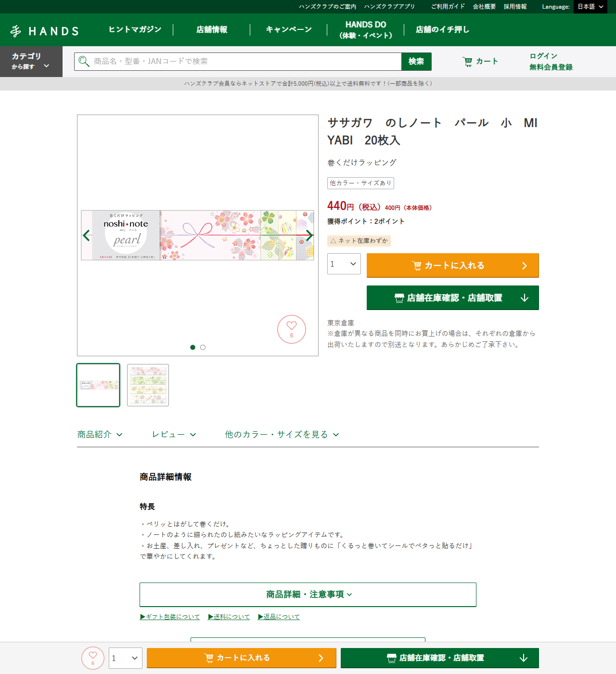Click the search magnifier icon
This screenshot has height=674, width=616.
tap(84, 62)
